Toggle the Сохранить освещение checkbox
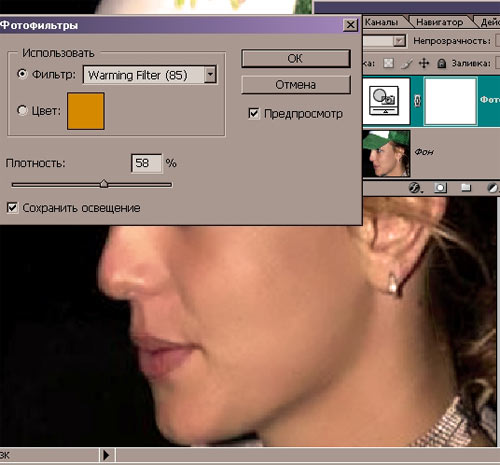 [12, 208]
